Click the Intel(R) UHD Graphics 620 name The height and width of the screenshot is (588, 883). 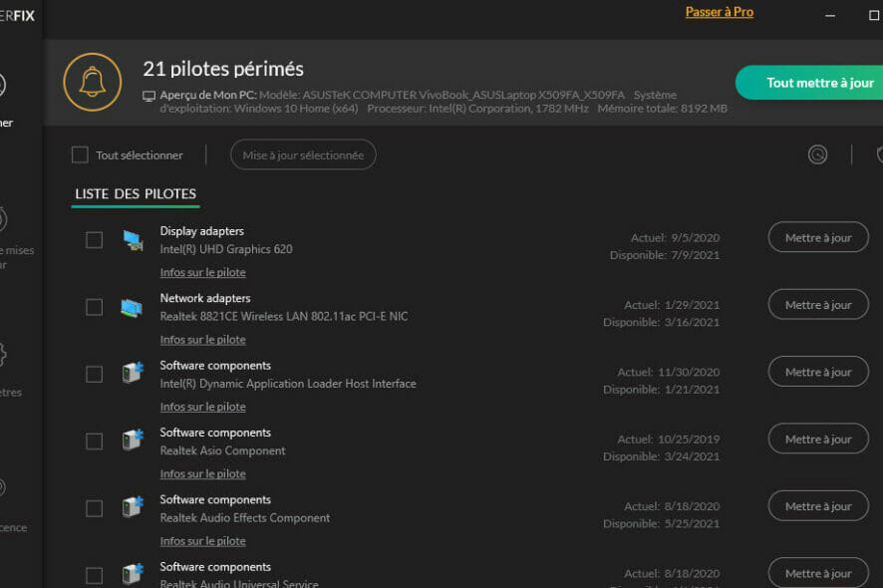[226, 249]
